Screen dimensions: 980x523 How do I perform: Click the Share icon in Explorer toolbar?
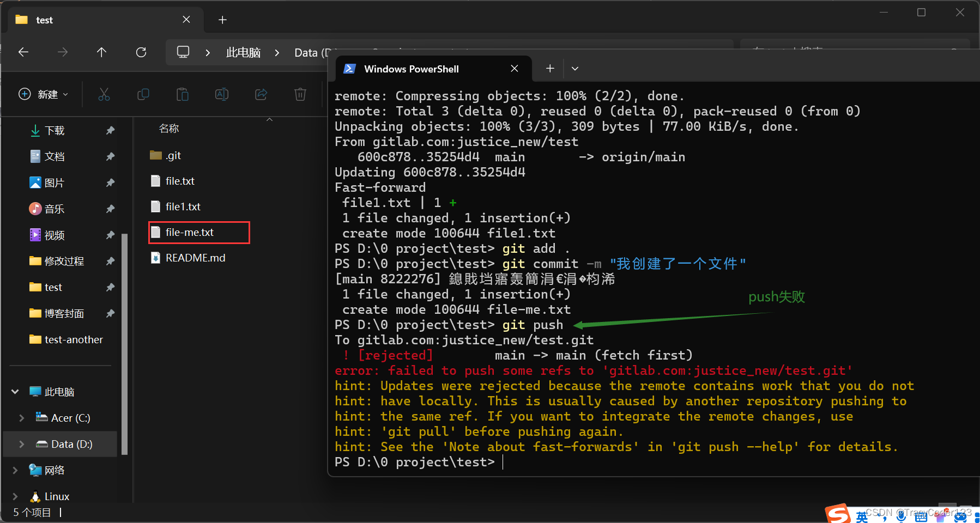pyautogui.click(x=261, y=94)
